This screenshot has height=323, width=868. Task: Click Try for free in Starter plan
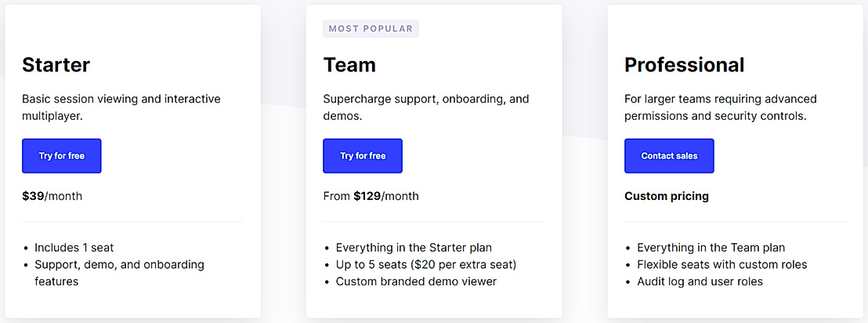pos(62,156)
